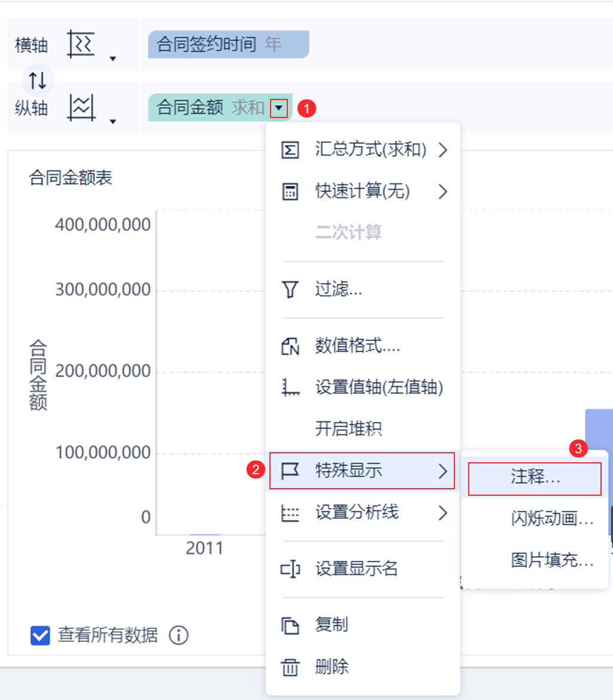Open dropdown arrow next to 纵轴 icon
The height and width of the screenshot is (700, 613).
tap(113, 122)
